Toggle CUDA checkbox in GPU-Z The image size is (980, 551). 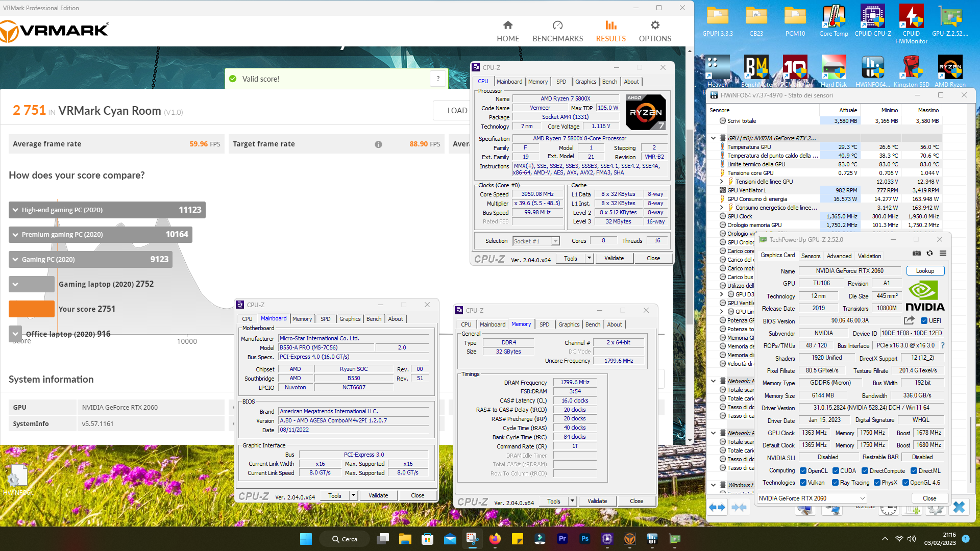point(836,471)
